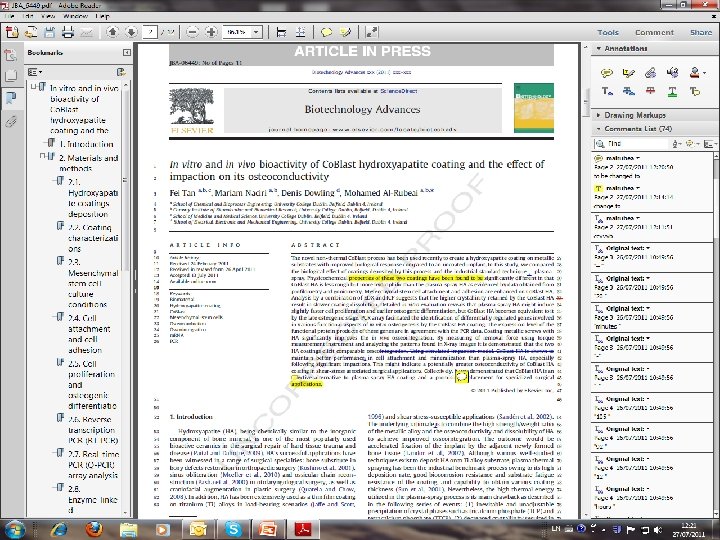Open the Share pane

[701, 32]
